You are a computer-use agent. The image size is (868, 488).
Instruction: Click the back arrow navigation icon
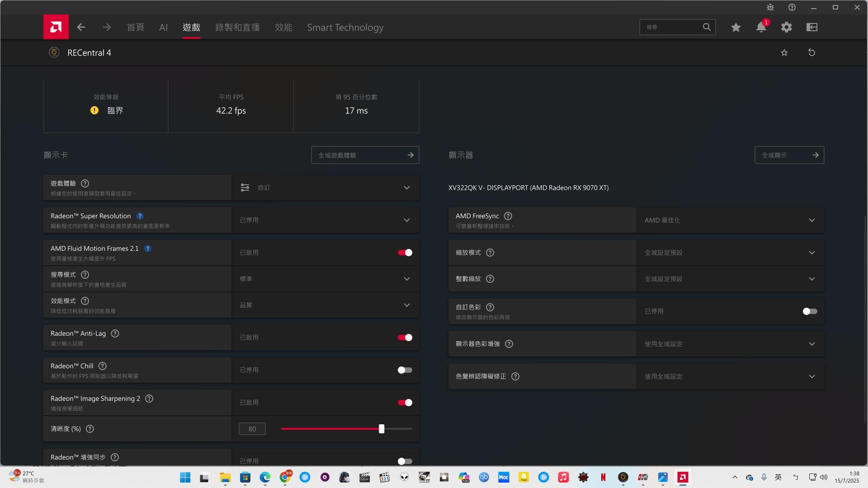tap(81, 27)
